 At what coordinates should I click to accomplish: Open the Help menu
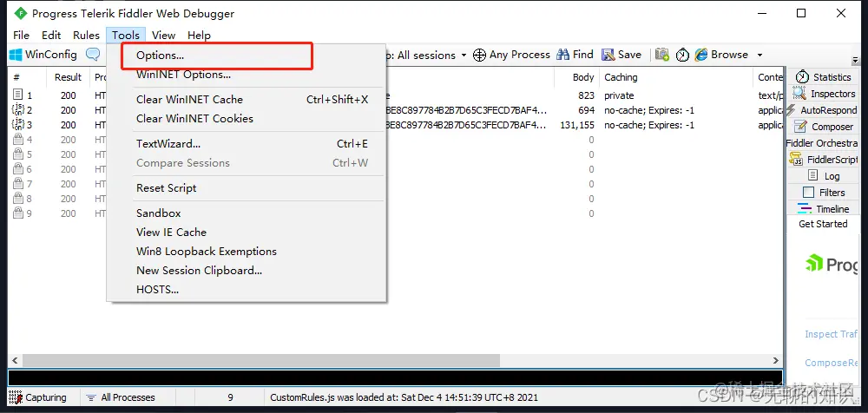(x=200, y=35)
